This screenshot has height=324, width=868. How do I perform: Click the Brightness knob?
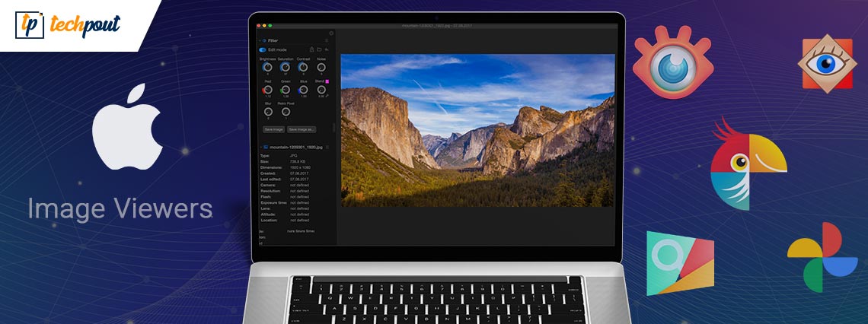[267, 68]
